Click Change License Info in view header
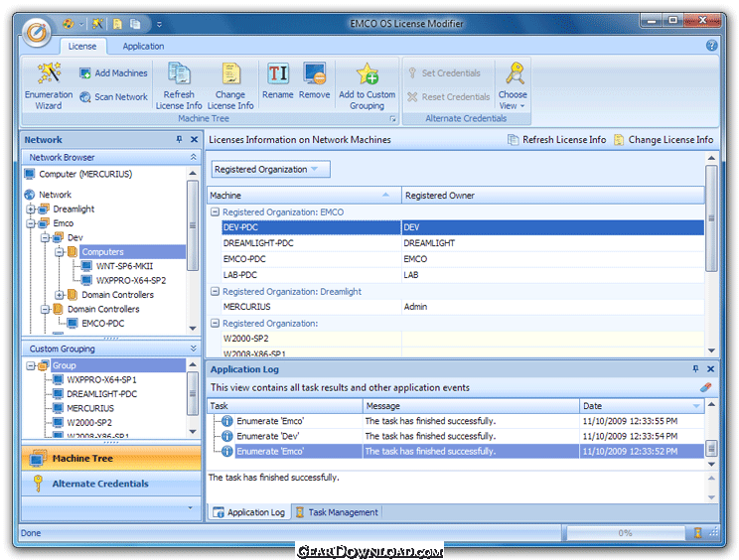The image size is (739, 560). (664, 139)
